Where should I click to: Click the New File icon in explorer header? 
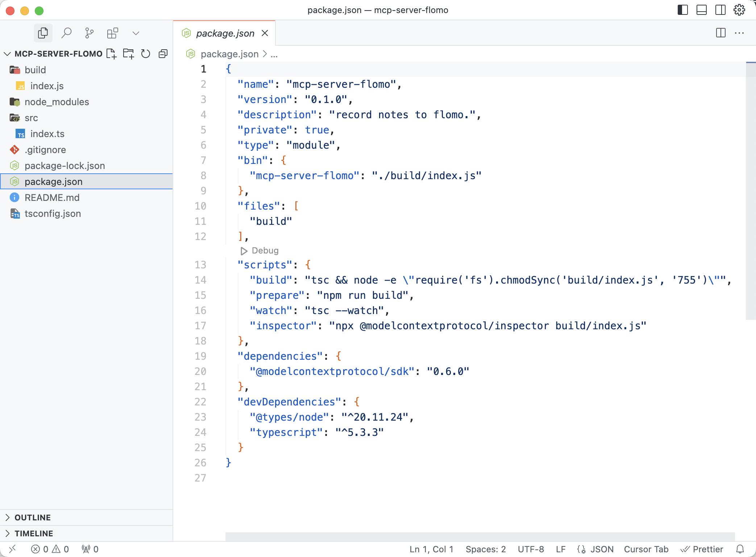pyautogui.click(x=111, y=54)
